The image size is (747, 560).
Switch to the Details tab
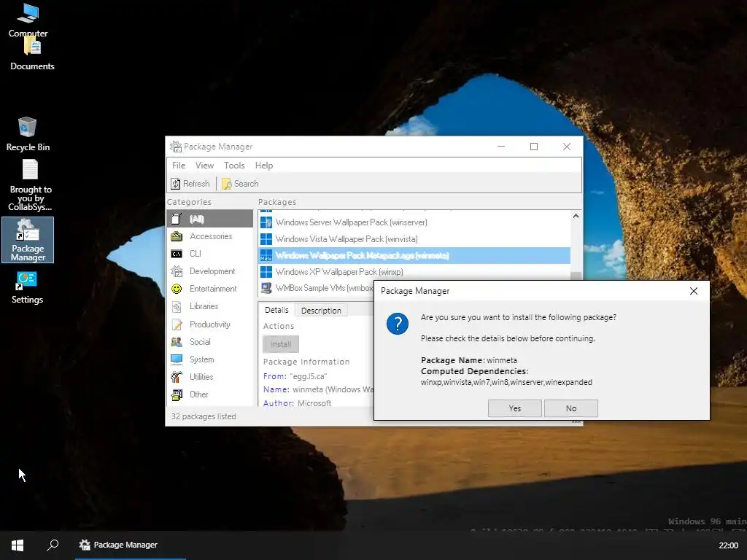click(276, 310)
